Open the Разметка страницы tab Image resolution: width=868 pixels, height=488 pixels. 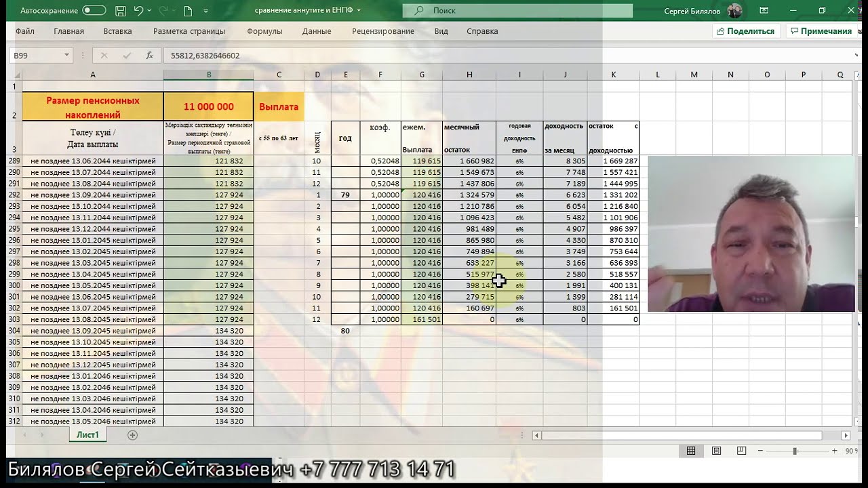[x=189, y=31]
